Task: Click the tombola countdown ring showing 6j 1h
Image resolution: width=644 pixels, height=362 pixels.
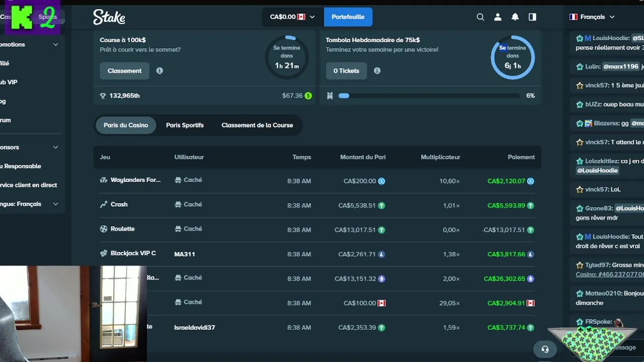Action: [513, 57]
